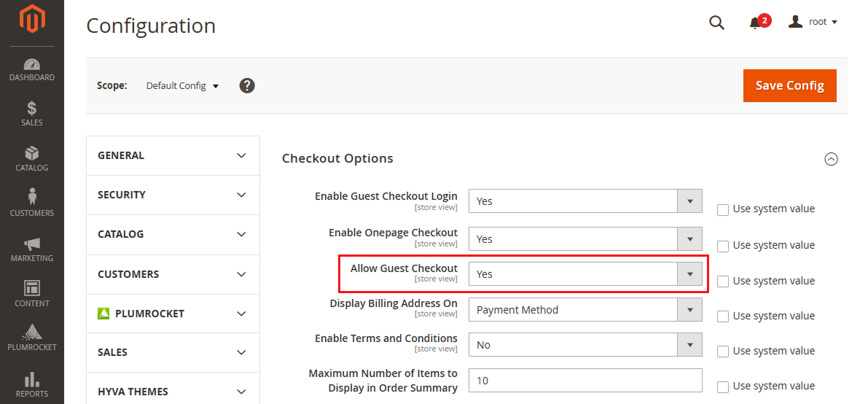Open the Display Billing Address On dropdown
Viewport: 868px width, 404px height.
coord(585,310)
